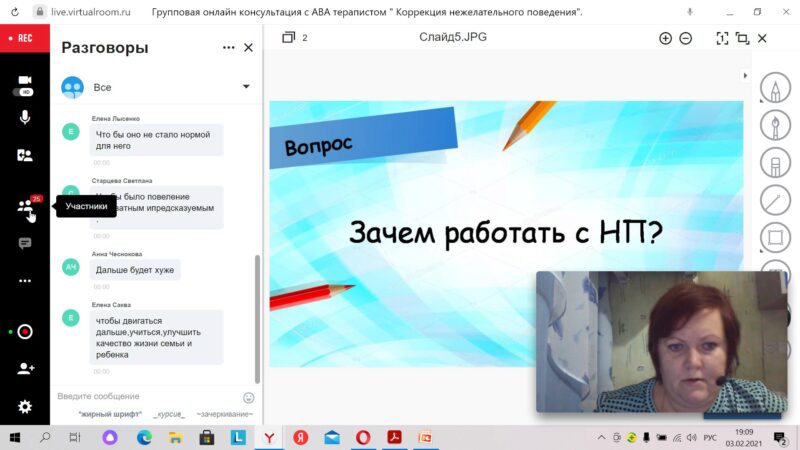This screenshot has width=800, height=450.
Task: Open the sidebar more options dots
Action: point(24,281)
